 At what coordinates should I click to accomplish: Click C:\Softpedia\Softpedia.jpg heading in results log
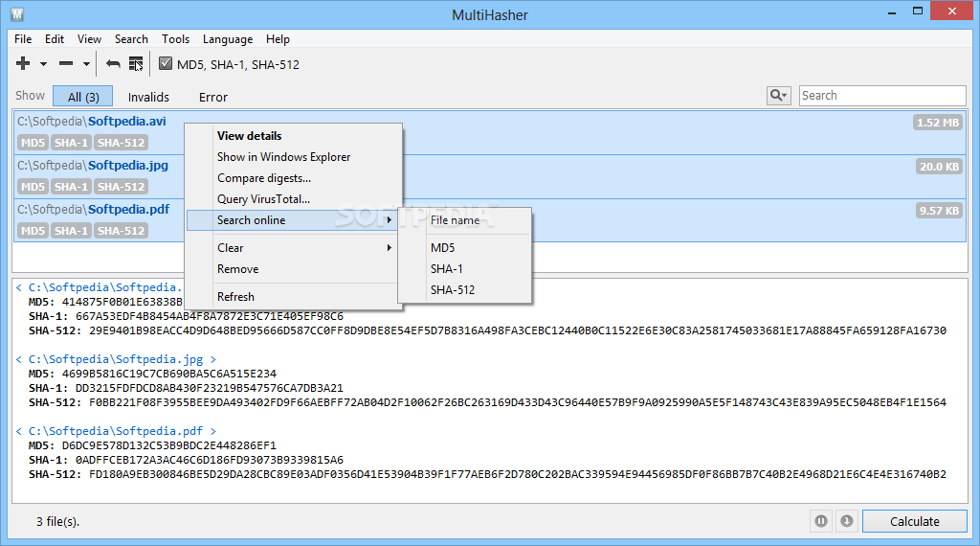tap(116, 359)
